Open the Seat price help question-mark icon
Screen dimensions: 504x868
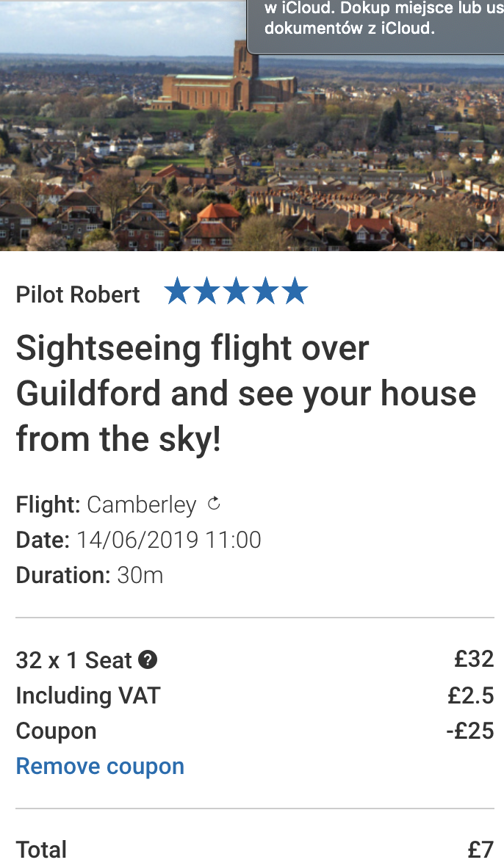(148, 660)
